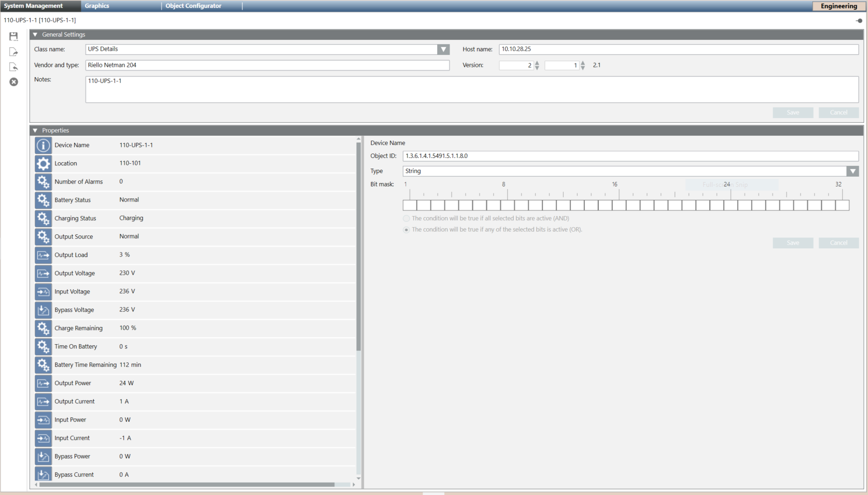Increment the Version value using the upper stepper
Image resolution: width=868 pixels, height=495 pixels.
click(x=536, y=62)
